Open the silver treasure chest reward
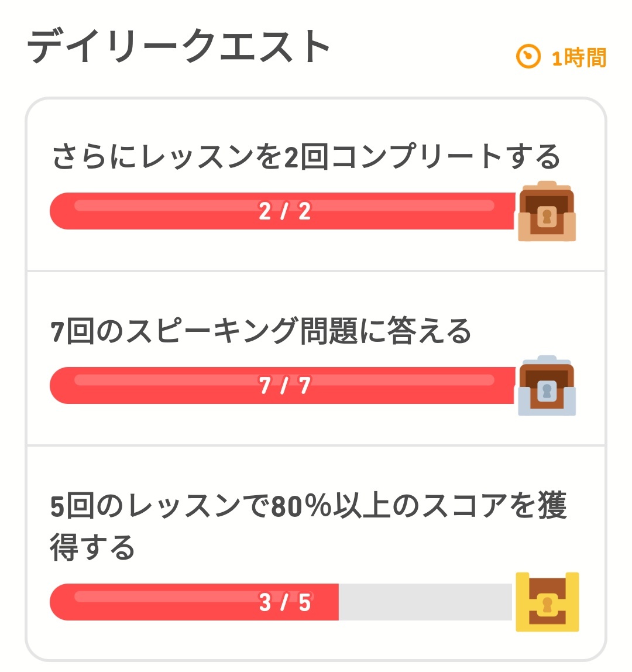This screenshot has width=632, height=672. [x=547, y=386]
